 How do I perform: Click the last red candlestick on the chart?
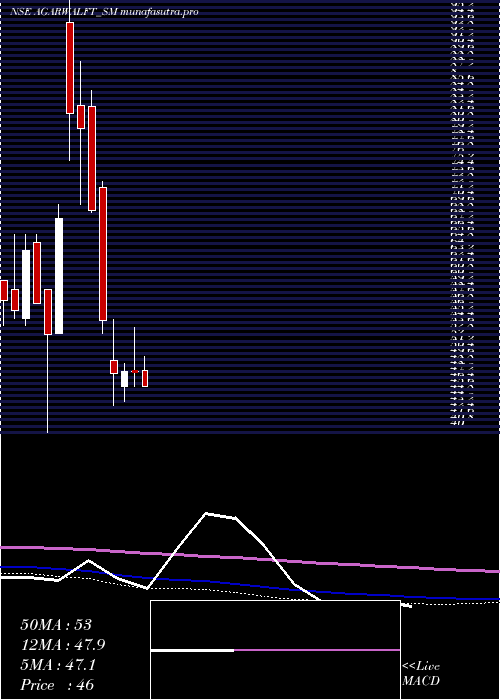pos(145,378)
